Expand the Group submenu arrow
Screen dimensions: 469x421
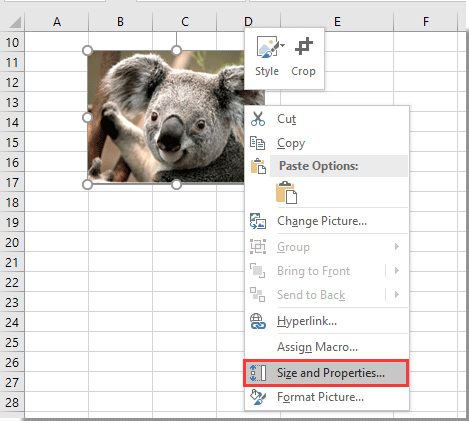point(397,247)
